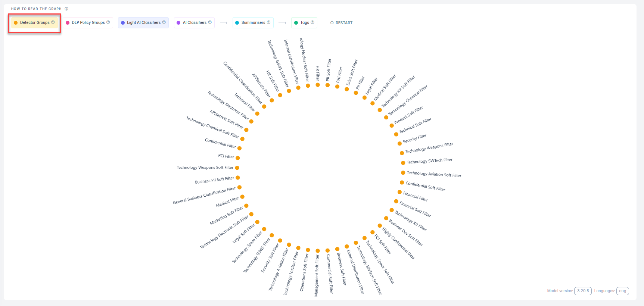Image resolution: width=644 pixels, height=306 pixels.
Task: Click the help icon on Detector Groups
Action: pos(53,22)
